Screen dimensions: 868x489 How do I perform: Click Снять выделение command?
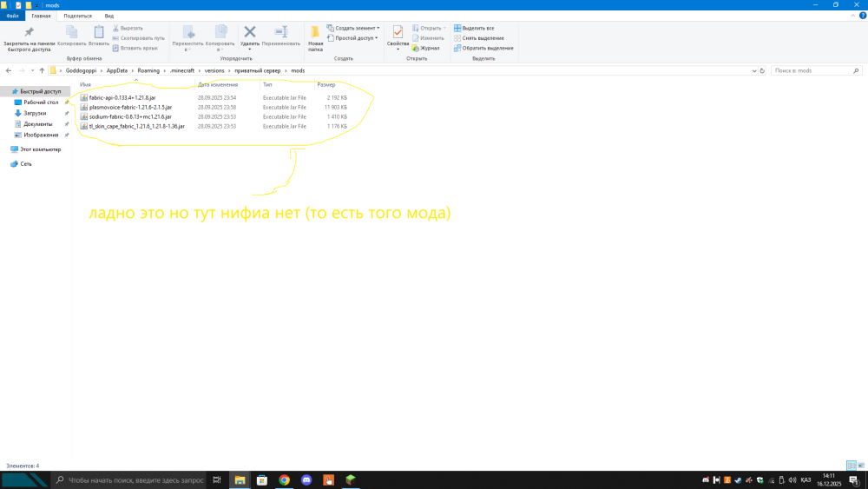[x=479, y=38]
